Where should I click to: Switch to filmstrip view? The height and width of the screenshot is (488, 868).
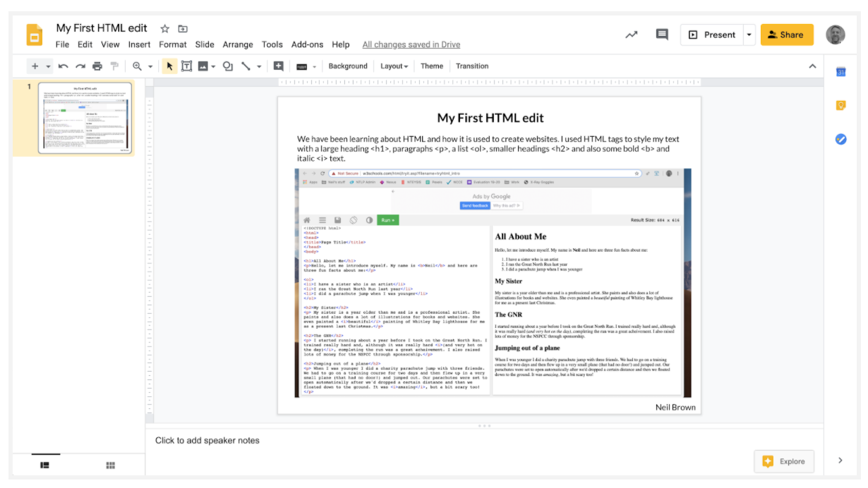pyautogui.click(x=44, y=465)
